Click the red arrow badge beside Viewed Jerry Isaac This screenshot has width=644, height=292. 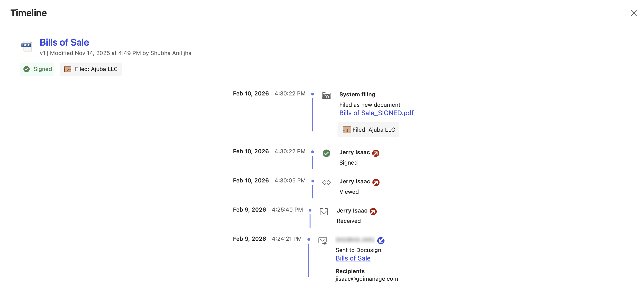(376, 182)
